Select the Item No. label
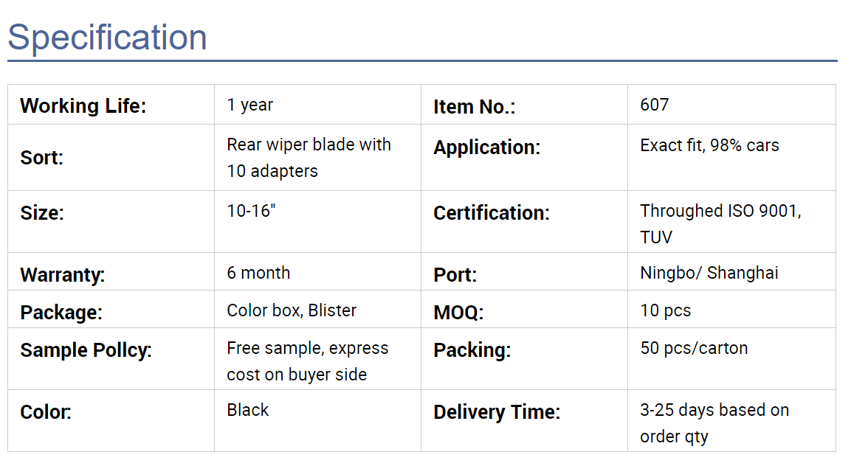 (475, 107)
